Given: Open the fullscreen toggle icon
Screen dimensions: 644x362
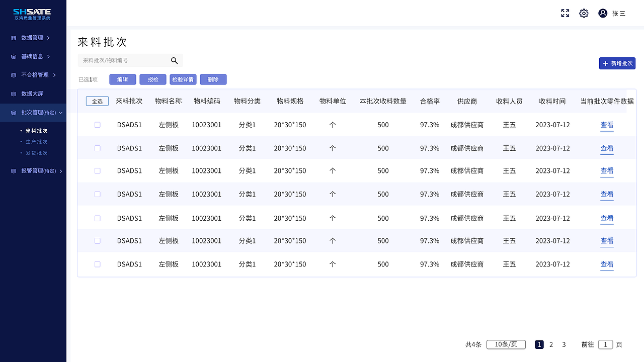Looking at the screenshot, I should click(x=565, y=13).
